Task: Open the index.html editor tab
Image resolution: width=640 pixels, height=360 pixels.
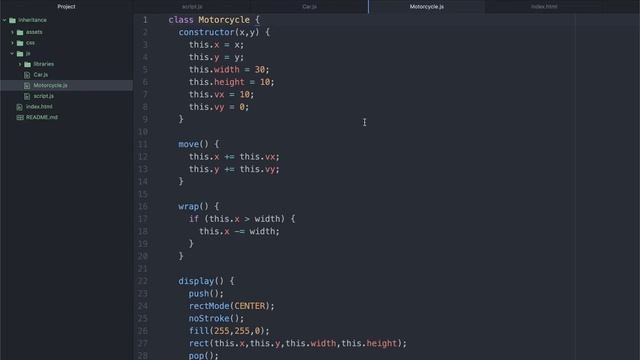Action: (x=544, y=7)
